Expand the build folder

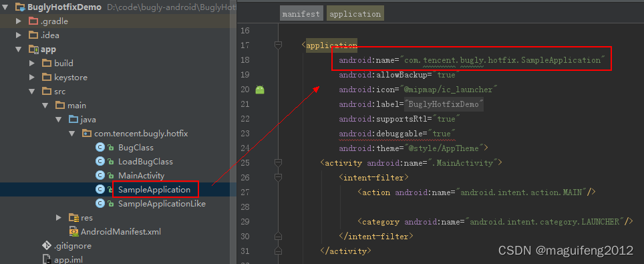32,63
